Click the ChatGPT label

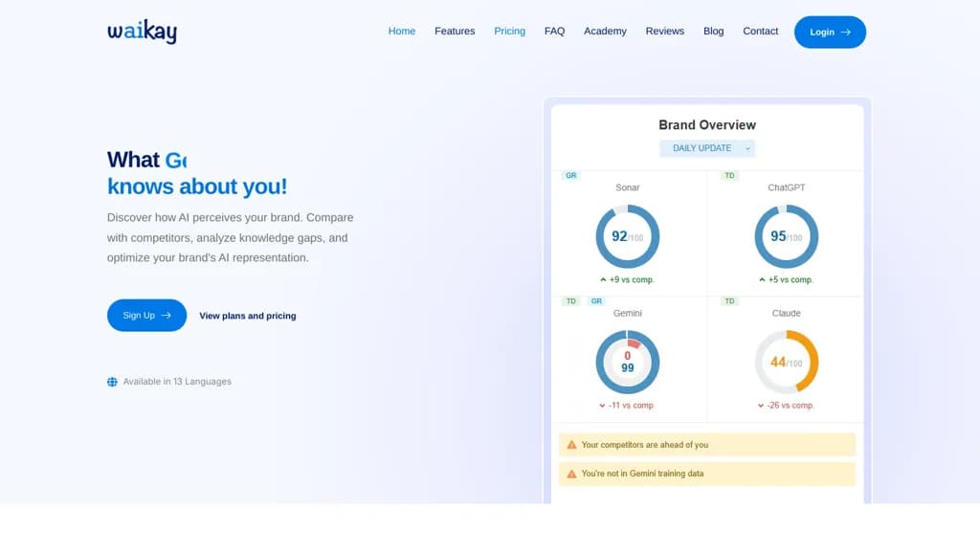pyautogui.click(x=787, y=187)
